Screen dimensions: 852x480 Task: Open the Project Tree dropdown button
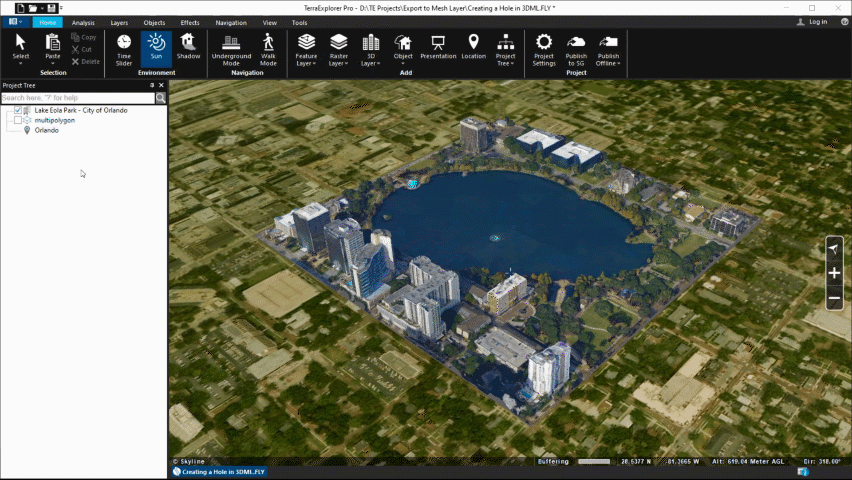[x=505, y=49]
